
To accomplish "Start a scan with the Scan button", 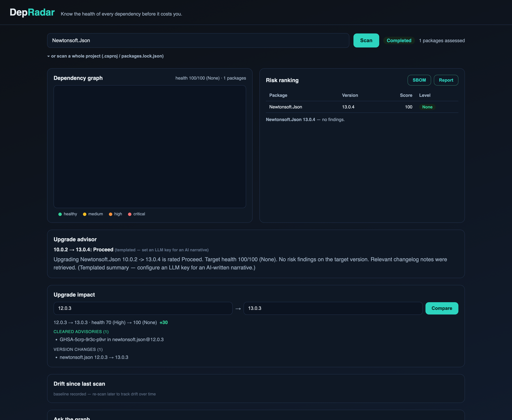I will tap(366, 40).
